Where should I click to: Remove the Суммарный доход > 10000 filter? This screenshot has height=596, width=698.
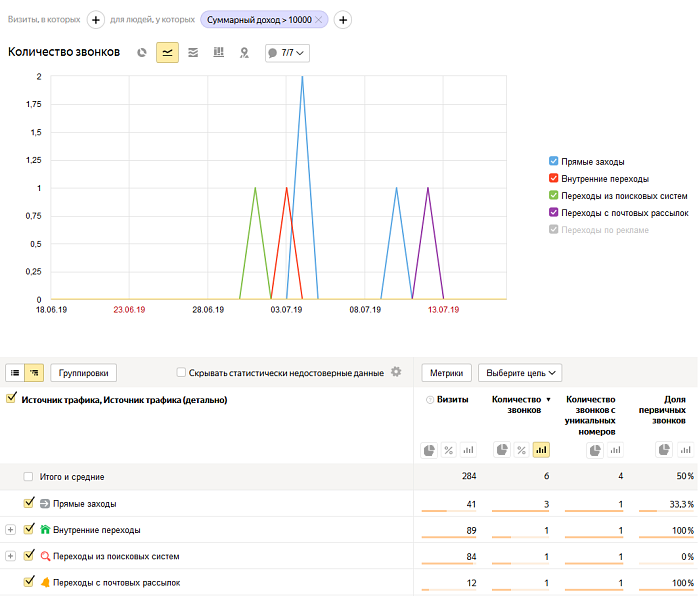tap(319, 20)
